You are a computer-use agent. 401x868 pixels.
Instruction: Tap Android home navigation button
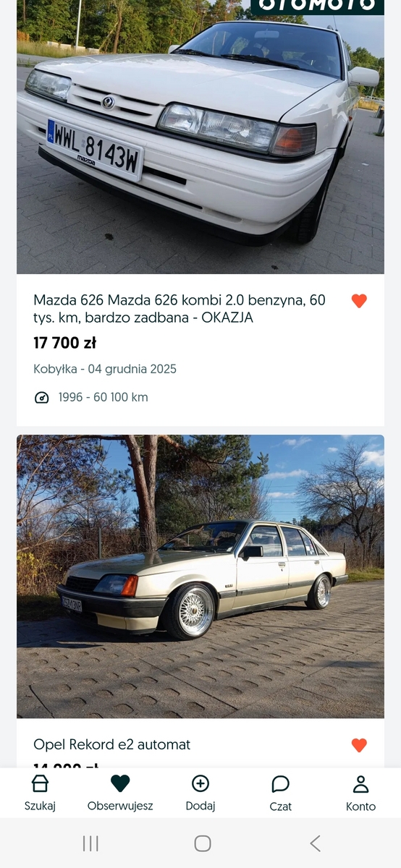point(203,843)
